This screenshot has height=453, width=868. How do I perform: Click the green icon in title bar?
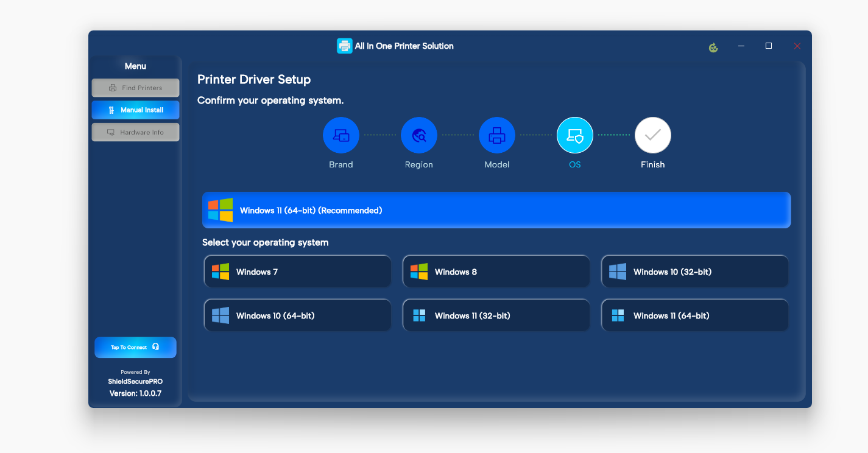click(x=713, y=47)
